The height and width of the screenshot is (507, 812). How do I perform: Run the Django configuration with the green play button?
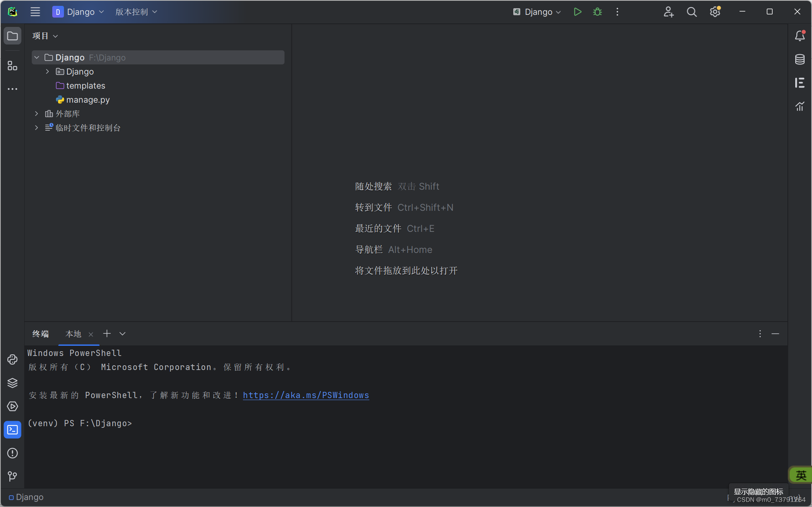point(578,12)
